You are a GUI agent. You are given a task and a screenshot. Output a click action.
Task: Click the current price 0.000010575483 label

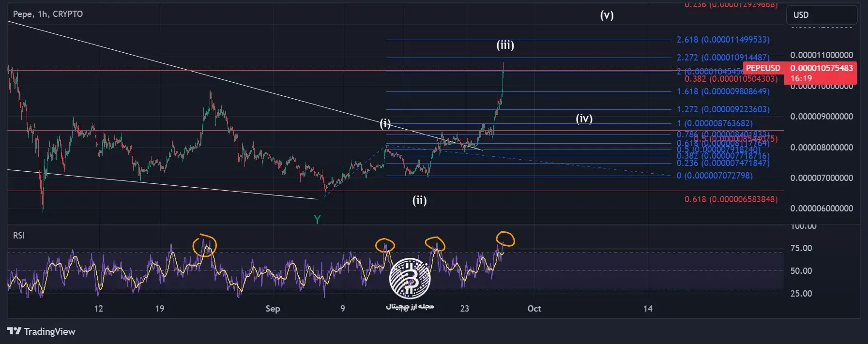821,68
